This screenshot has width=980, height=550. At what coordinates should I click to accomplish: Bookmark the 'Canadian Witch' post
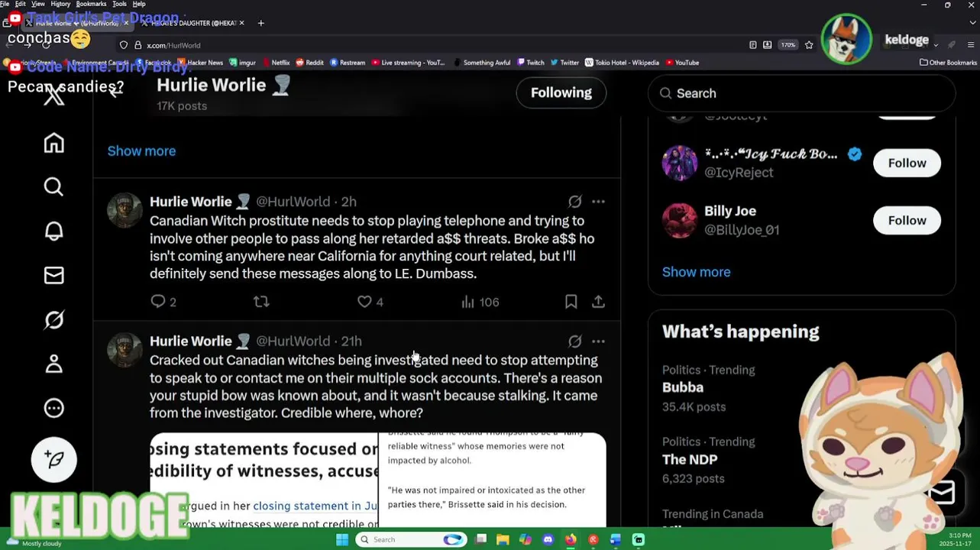pyautogui.click(x=571, y=302)
